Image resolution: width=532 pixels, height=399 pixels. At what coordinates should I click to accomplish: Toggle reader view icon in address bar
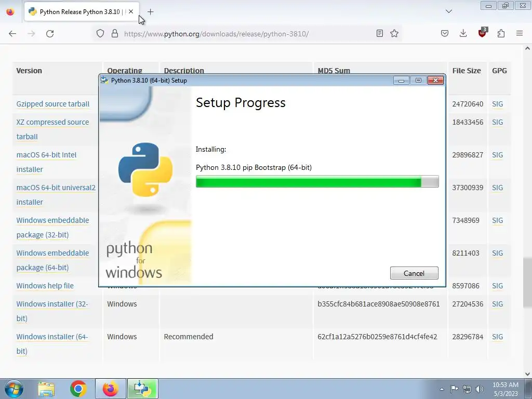(x=380, y=33)
